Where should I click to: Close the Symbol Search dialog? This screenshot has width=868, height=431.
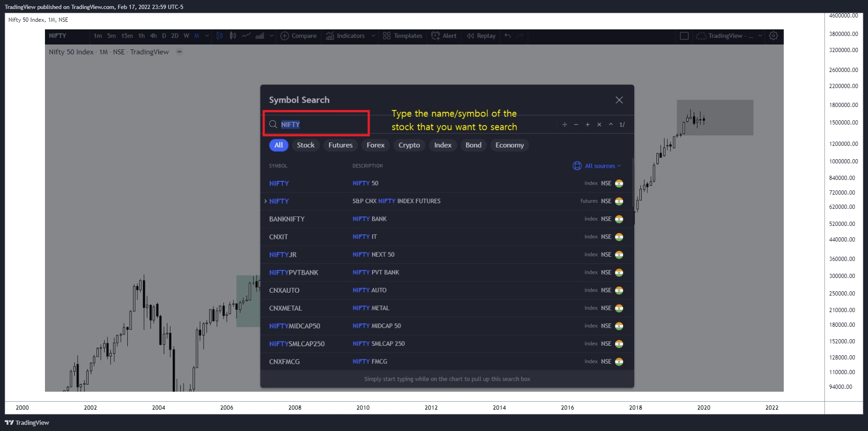[x=619, y=100]
